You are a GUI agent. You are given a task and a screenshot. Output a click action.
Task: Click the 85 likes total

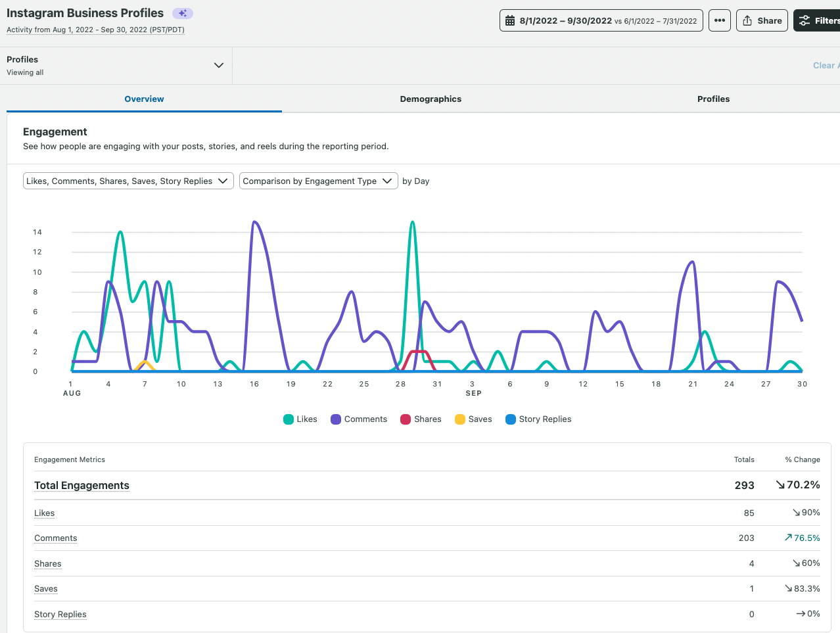pos(749,513)
